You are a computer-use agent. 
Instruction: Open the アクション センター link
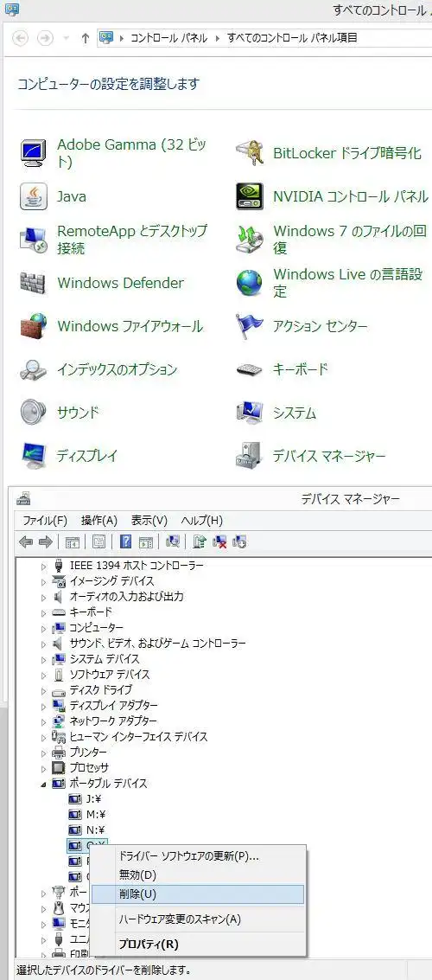click(x=321, y=326)
